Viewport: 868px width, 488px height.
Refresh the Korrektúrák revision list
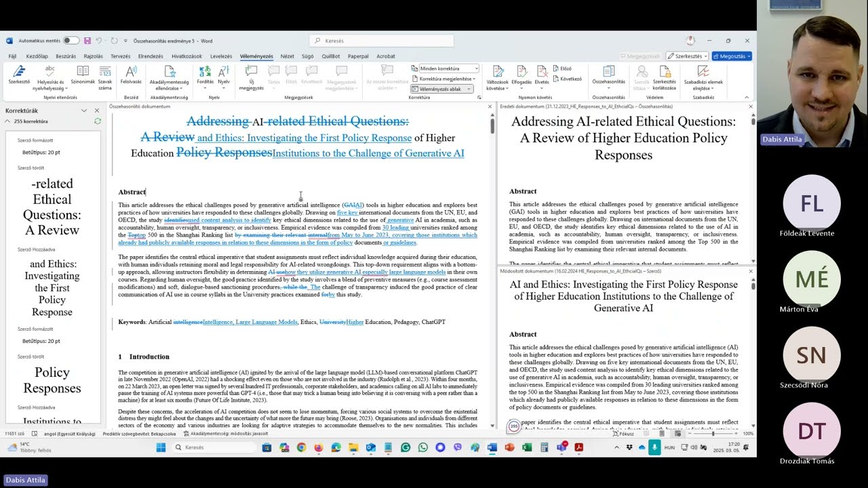97,121
